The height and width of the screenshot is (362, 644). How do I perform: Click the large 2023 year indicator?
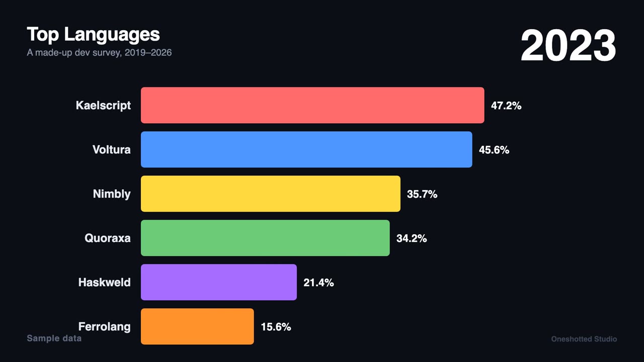(x=569, y=46)
